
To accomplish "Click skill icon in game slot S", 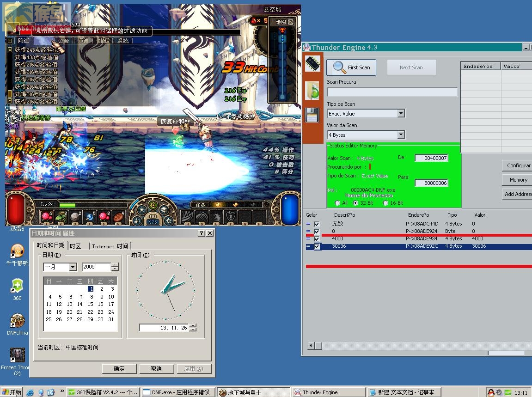I will [202, 217].
